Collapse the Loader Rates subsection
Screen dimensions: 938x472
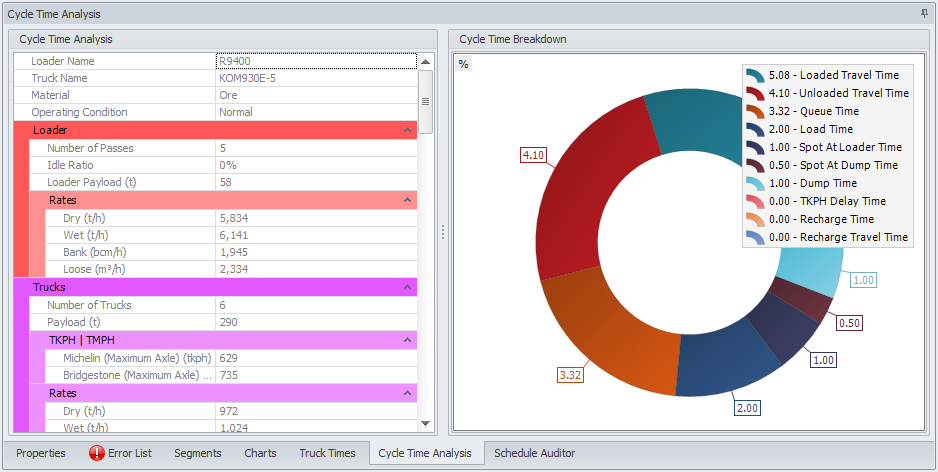[x=407, y=200]
